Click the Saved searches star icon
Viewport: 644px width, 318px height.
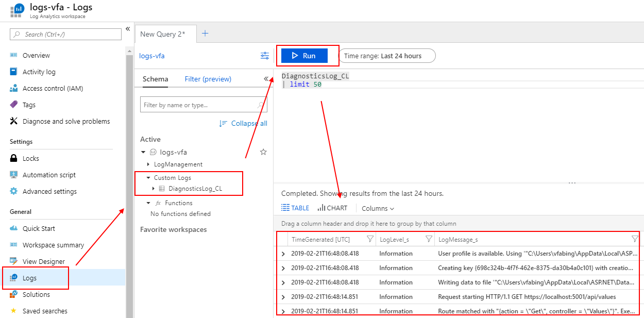pos(14,311)
